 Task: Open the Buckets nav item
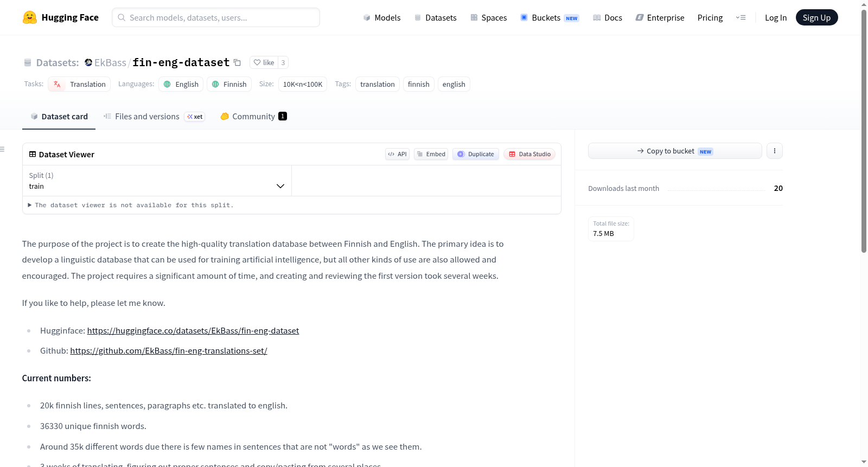pos(550,17)
